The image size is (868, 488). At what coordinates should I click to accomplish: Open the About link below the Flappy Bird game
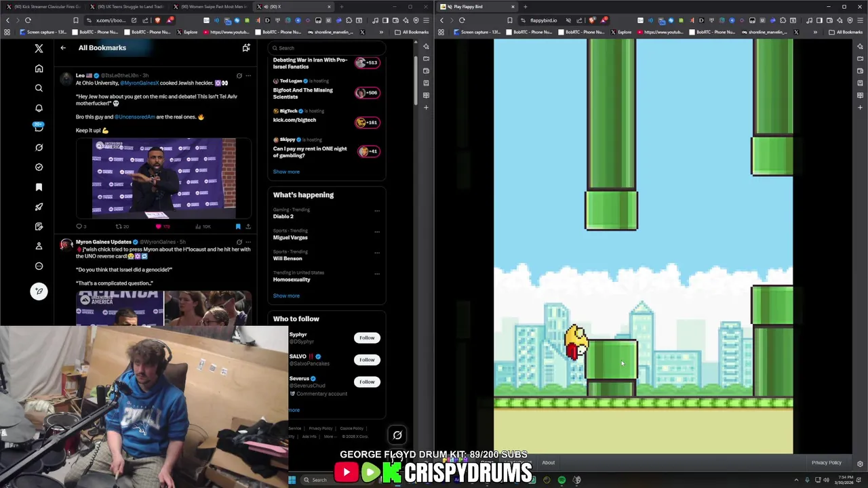(548, 463)
